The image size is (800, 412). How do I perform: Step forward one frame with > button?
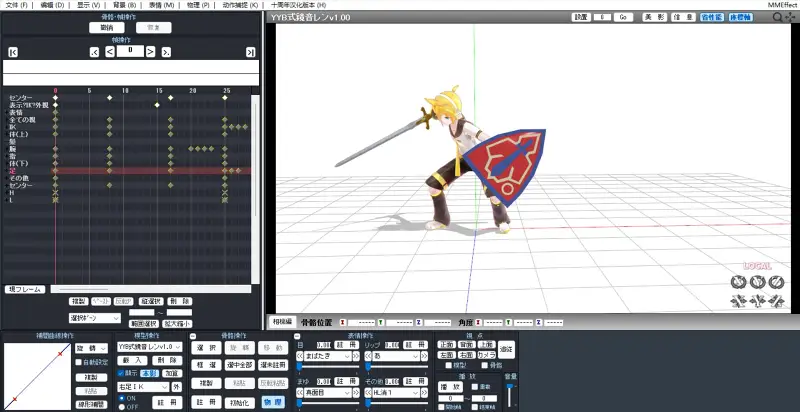tap(151, 52)
